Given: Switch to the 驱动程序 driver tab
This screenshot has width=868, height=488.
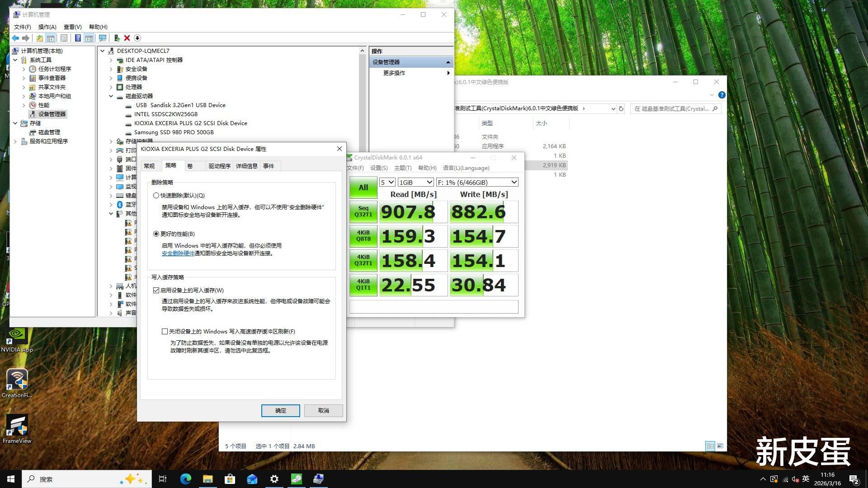Looking at the screenshot, I should pos(219,166).
